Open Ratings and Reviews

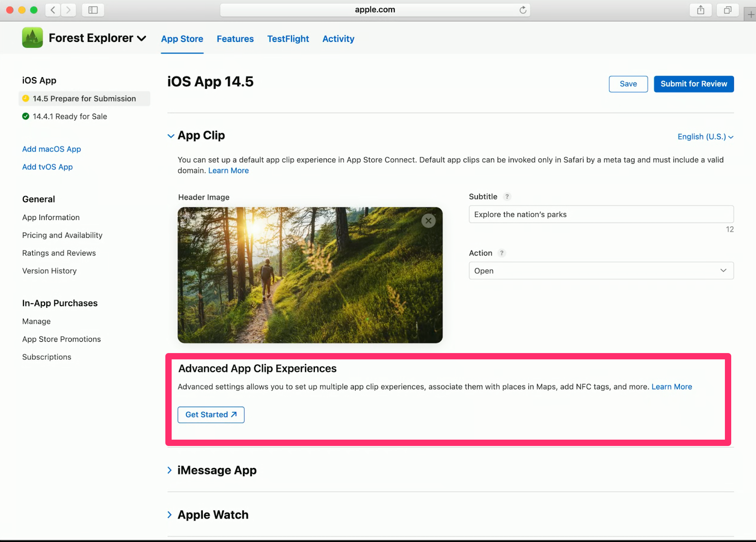pos(59,253)
